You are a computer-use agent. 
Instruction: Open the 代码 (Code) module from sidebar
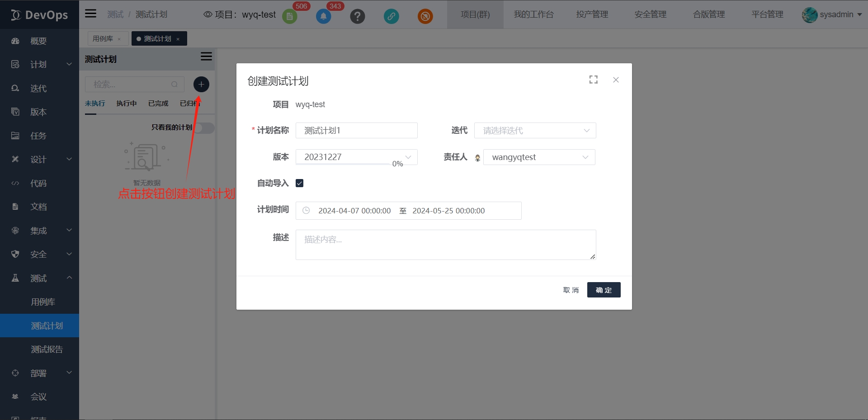[38, 183]
